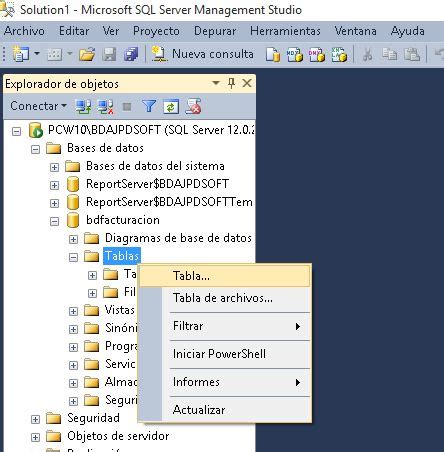Select the Vistas tree item
This screenshot has width=444, height=452.
119,310
